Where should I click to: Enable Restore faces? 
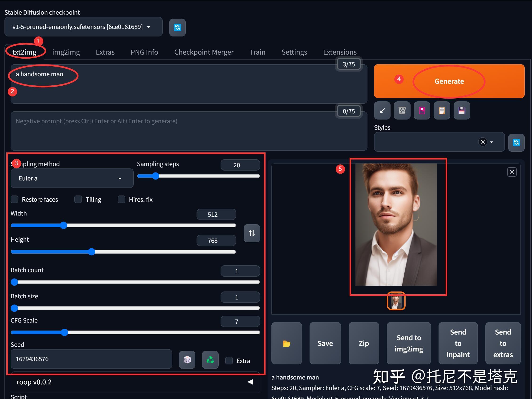click(x=14, y=199)
